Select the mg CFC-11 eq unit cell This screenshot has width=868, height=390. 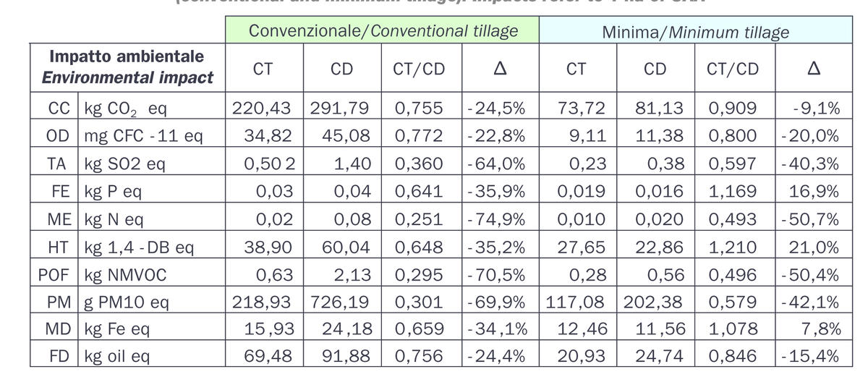point(142,137)
